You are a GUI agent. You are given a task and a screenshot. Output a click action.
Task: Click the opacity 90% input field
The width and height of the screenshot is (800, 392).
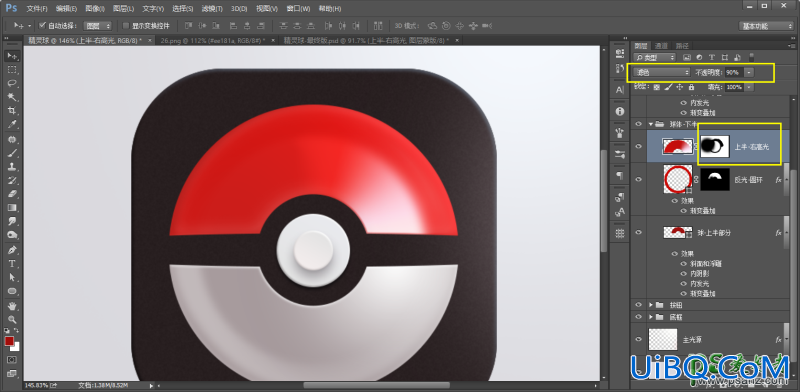click(x=734, y=72)
